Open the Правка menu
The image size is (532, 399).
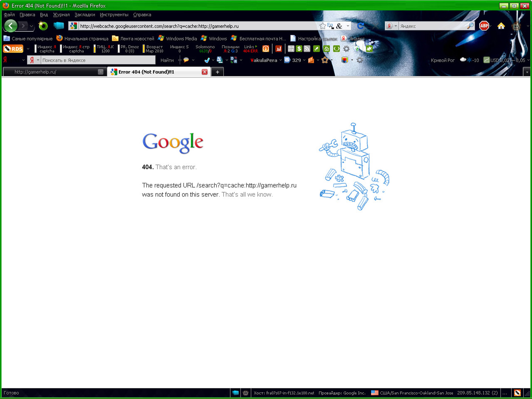coord(27,15)
